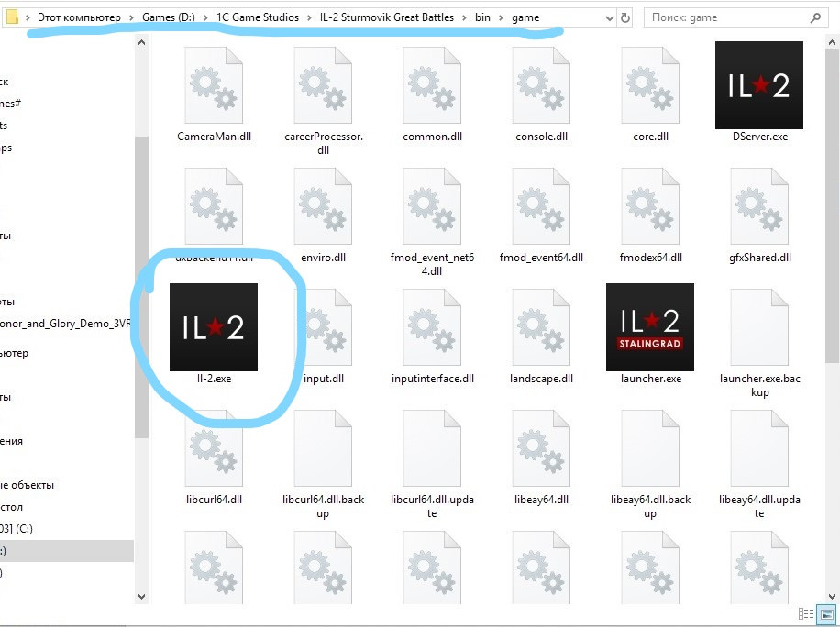Expand chevron after Games (D:) breadcrumb
This screenshot has width=840, height=627.
[x=205, y=17]
